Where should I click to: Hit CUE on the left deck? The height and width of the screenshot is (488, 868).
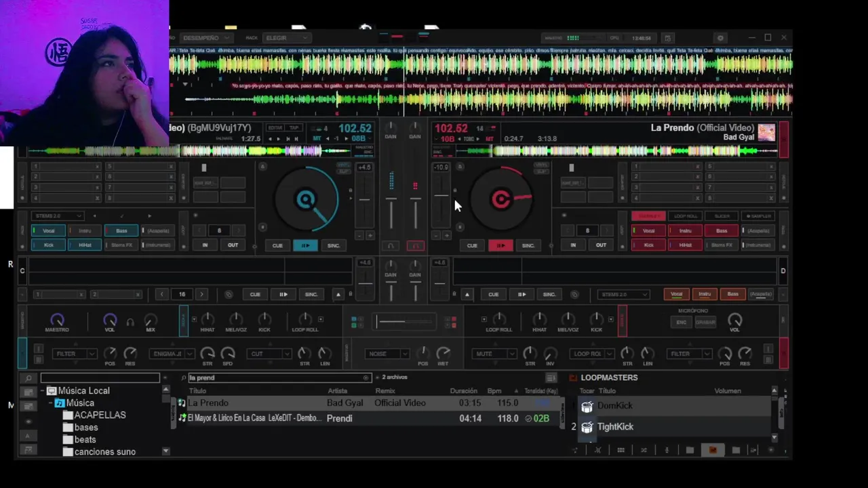[x=277, y=245]
